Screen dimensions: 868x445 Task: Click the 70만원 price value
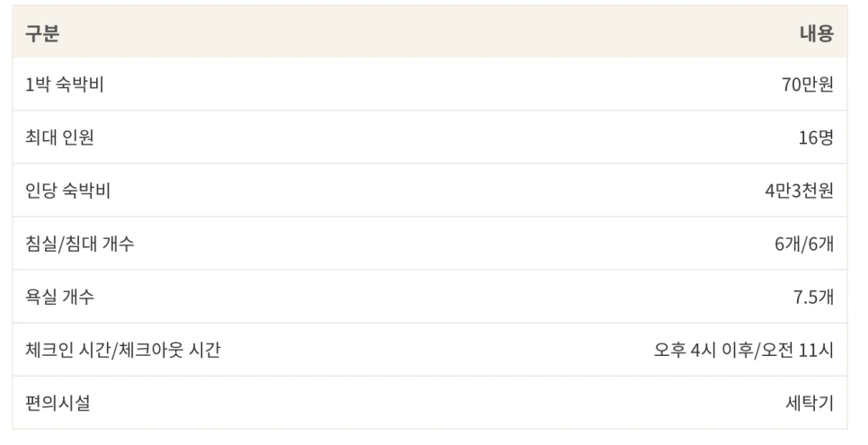(x=807, y=85)
